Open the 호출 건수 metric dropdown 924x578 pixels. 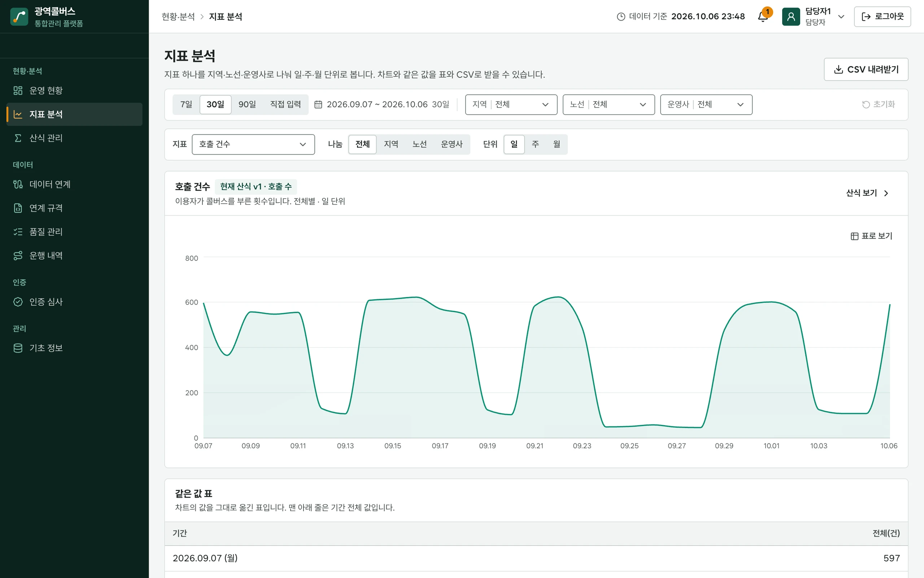click(253, 144)
